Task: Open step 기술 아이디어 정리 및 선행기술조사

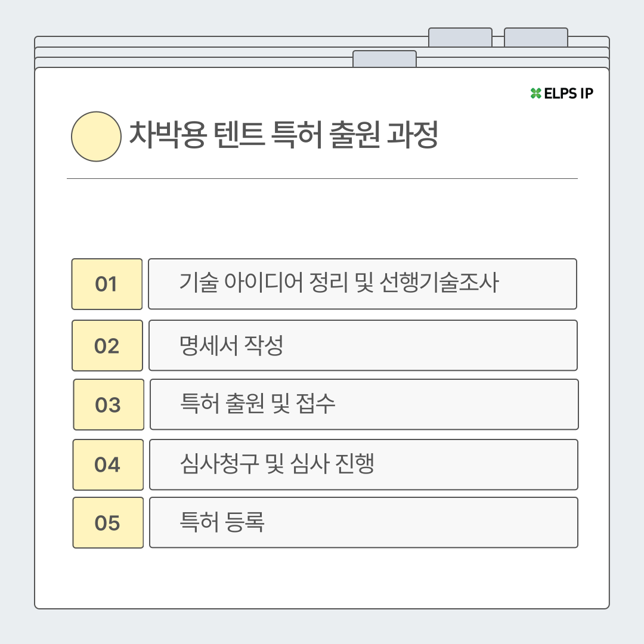Action: point(363,284)
